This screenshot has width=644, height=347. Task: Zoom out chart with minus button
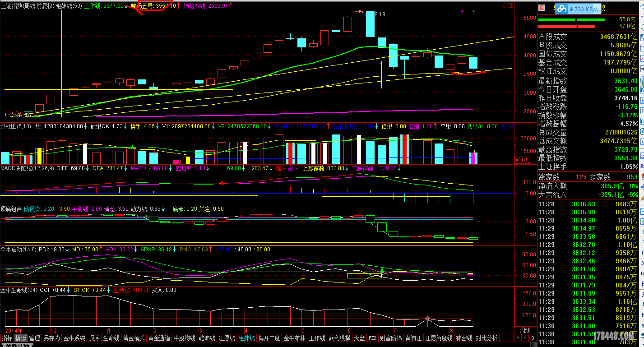pyautogui.click(x=525, y=338)
